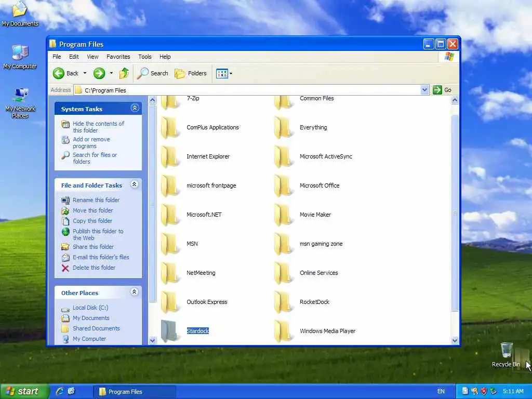Select the Online Services folder icon

(283, 273)
